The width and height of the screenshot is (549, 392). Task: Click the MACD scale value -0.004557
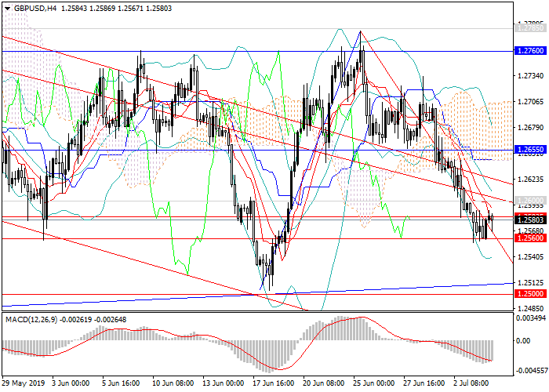[529, 367]
